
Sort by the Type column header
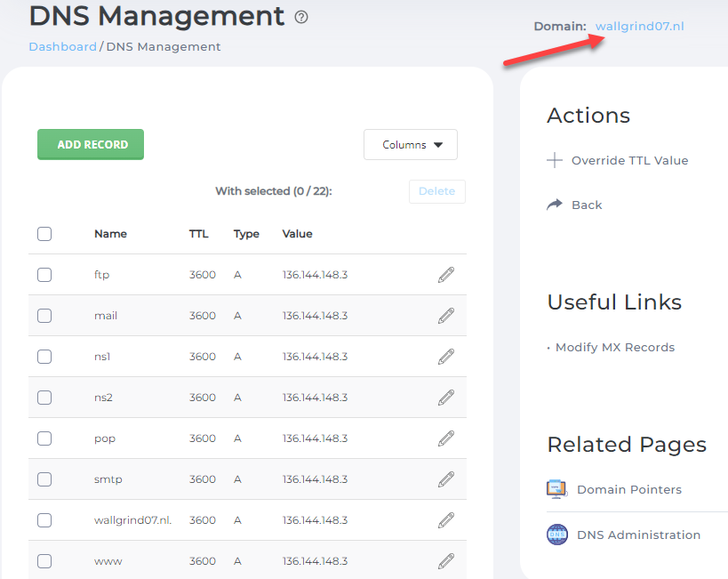click(x=246, y=234)
